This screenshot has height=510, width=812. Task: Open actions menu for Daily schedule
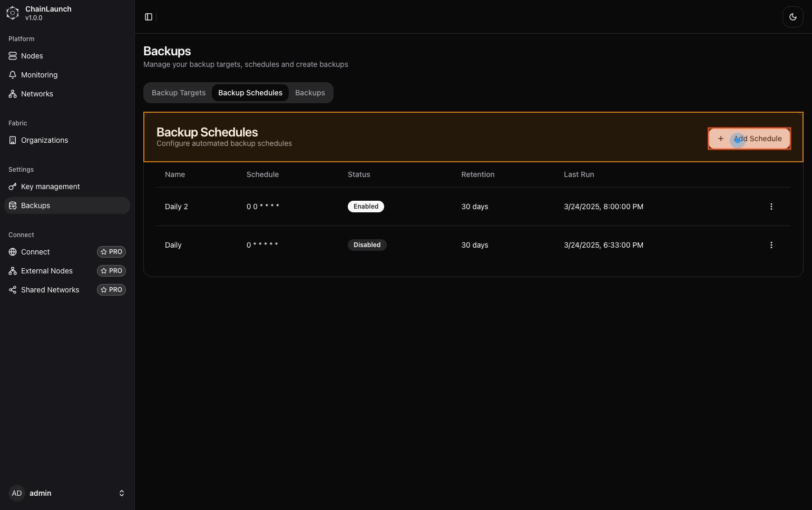pos(771,245)
